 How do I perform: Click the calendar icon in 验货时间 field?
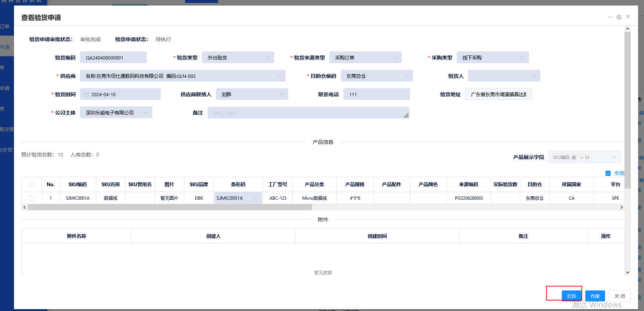87,94
